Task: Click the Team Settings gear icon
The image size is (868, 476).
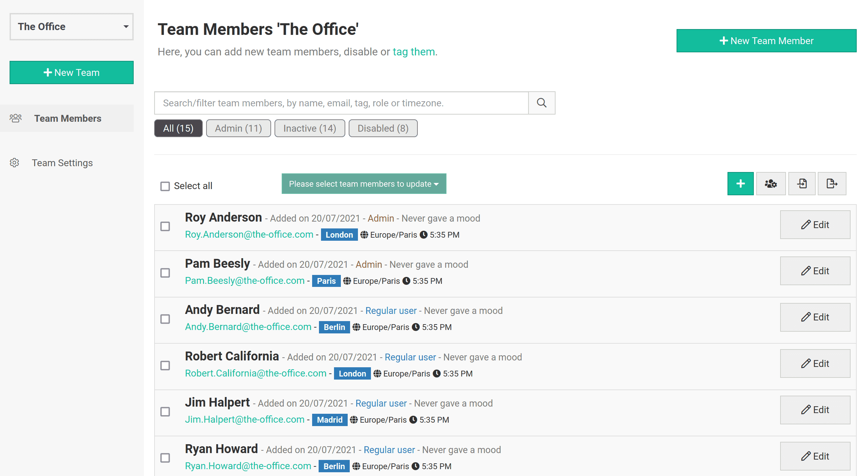Action: [x=14, y=163]
